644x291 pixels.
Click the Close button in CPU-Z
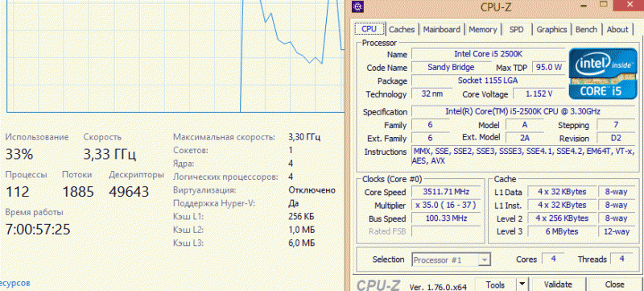(x=614, y=284)
